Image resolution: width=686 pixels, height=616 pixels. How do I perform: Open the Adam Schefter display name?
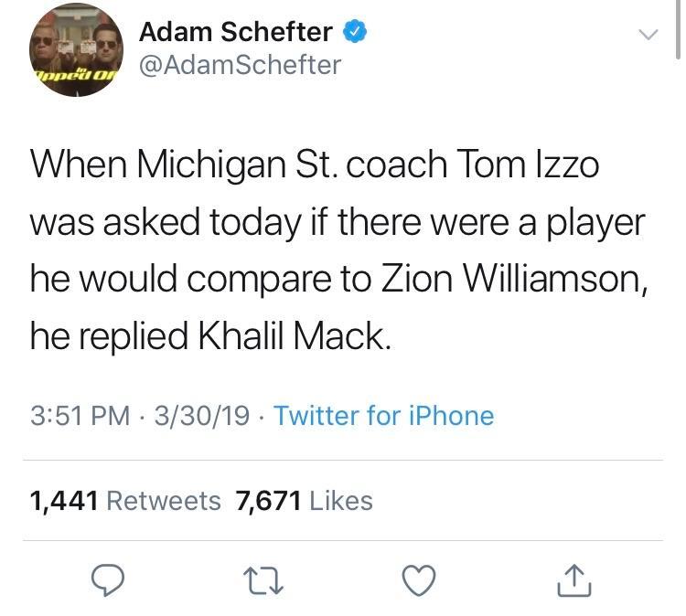click(x=236, y=33)
